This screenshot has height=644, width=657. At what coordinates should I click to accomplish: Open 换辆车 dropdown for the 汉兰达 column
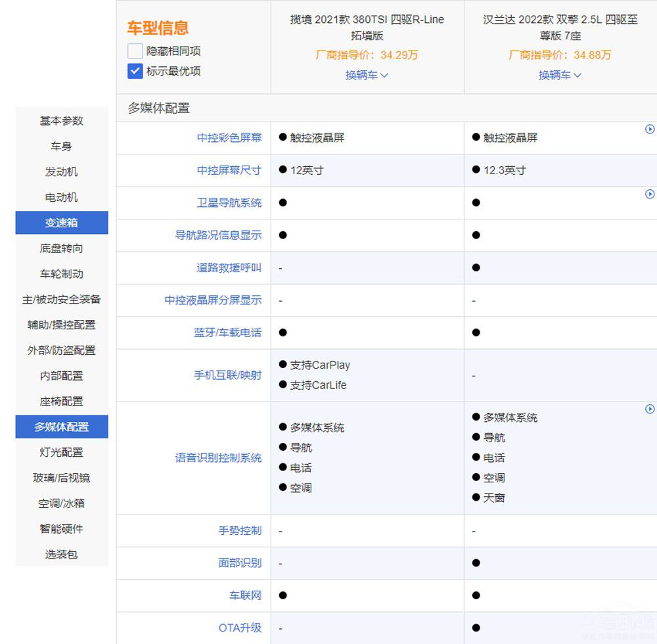point(559,75)
